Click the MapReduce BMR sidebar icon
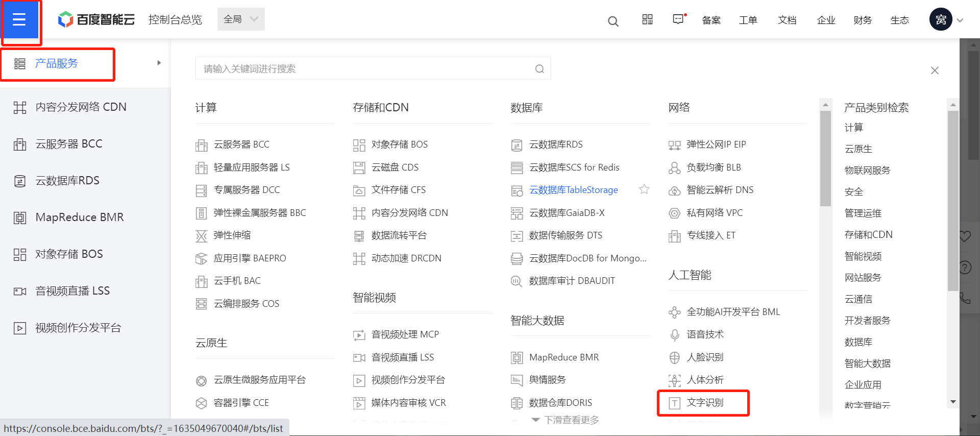Screen dimensions: 980x436 (x=20, y=217)
